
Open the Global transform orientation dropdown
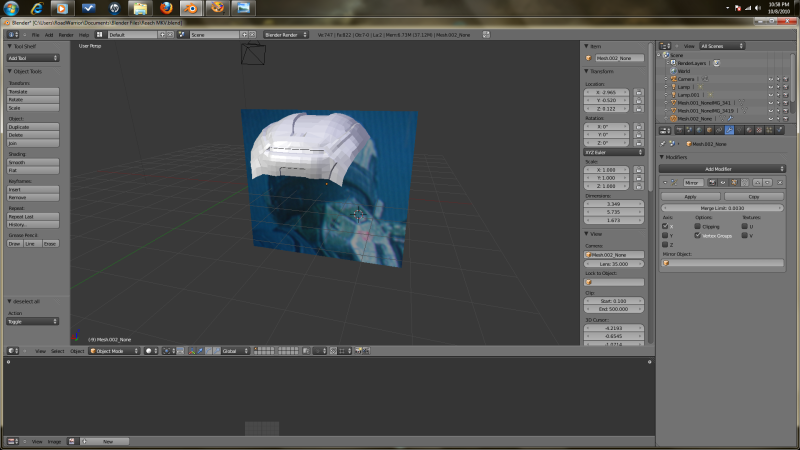click(x=235, y=351)
